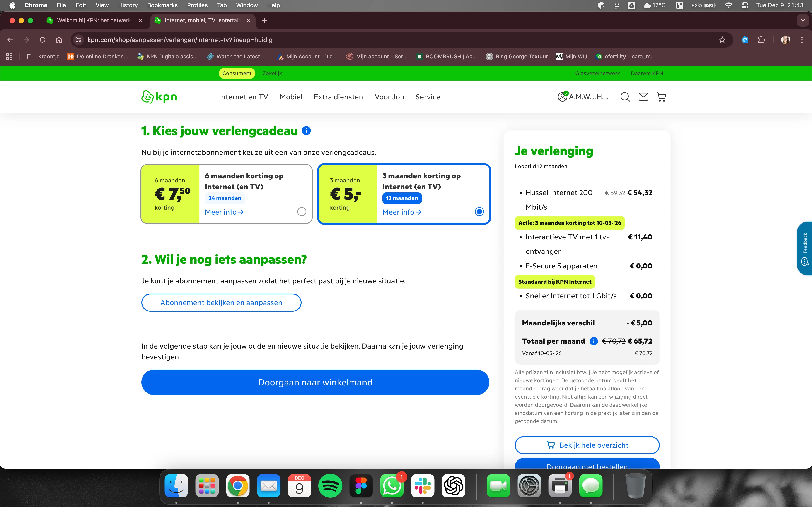Image resolution: width=812 pixels, height=507 pixels.
Task: Open the mail envelope icon in KPN header
Action: coord(643,97)
